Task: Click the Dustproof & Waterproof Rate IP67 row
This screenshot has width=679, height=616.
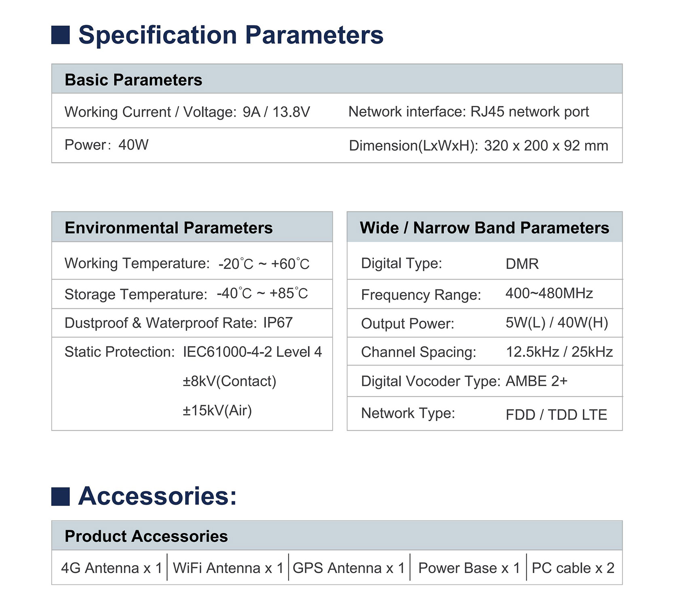Action: coord(178,323)
